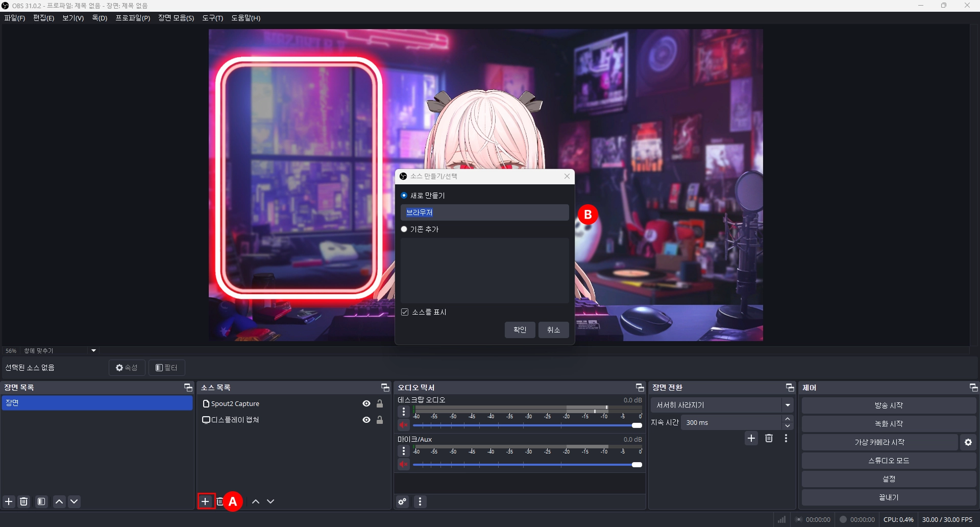Add a new scene in the scene list dock
This screenshot has height=527, width=980.
pyautogui.click(x=9, y=501)
